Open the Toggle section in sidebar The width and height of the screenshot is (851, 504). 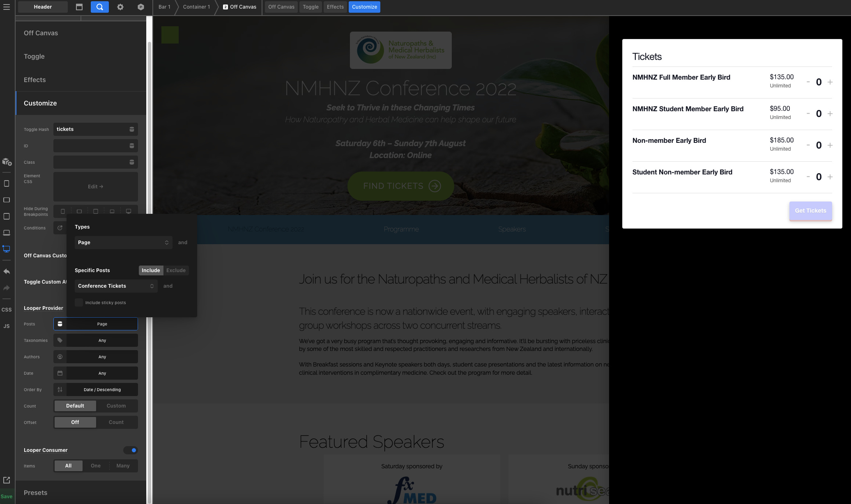pos(34,56)
